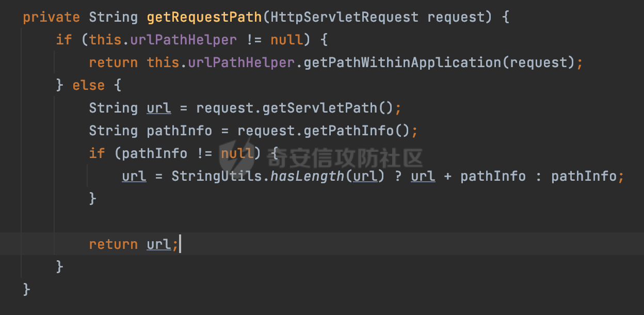Click the getPathWithinApplication method call
This screenshot has height=315, width=644.
click(x=403, y=62)
